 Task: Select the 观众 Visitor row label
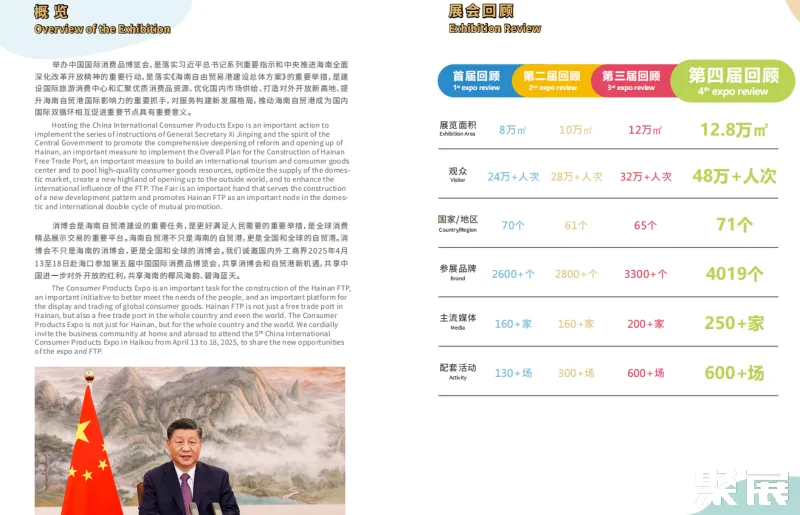point(458,175)
